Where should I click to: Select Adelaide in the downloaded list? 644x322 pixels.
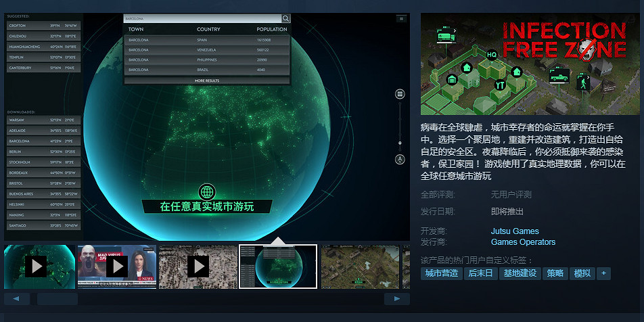pos(43,131)
